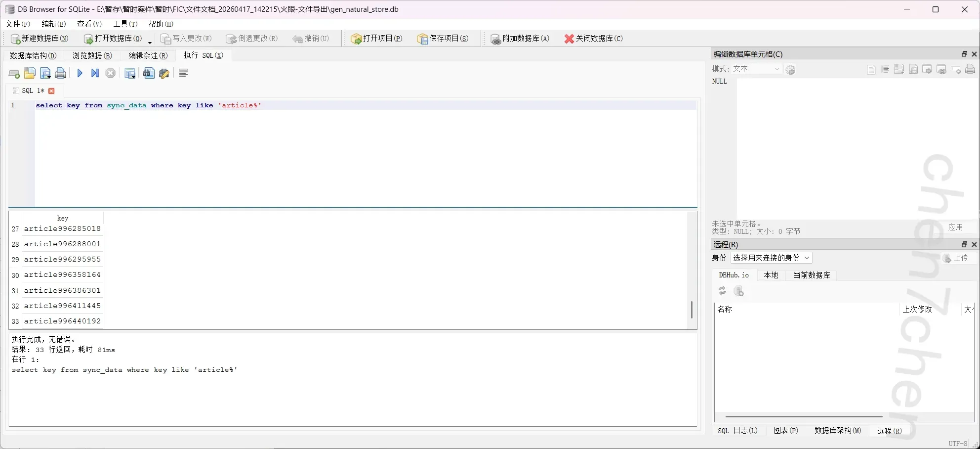
Task: Close the 远程(R) panel
Action: tap(974, 244)
